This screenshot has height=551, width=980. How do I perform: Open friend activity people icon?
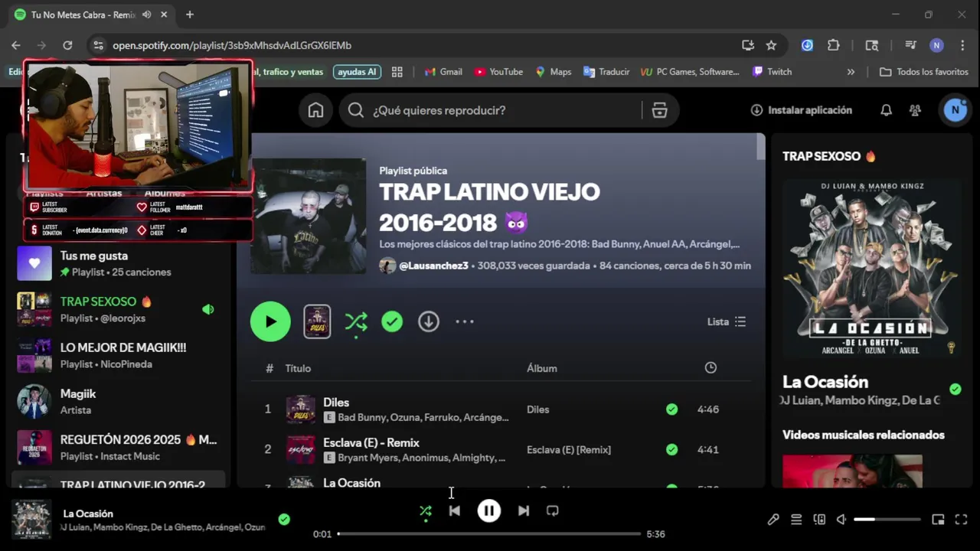click(x=915, y=110)
